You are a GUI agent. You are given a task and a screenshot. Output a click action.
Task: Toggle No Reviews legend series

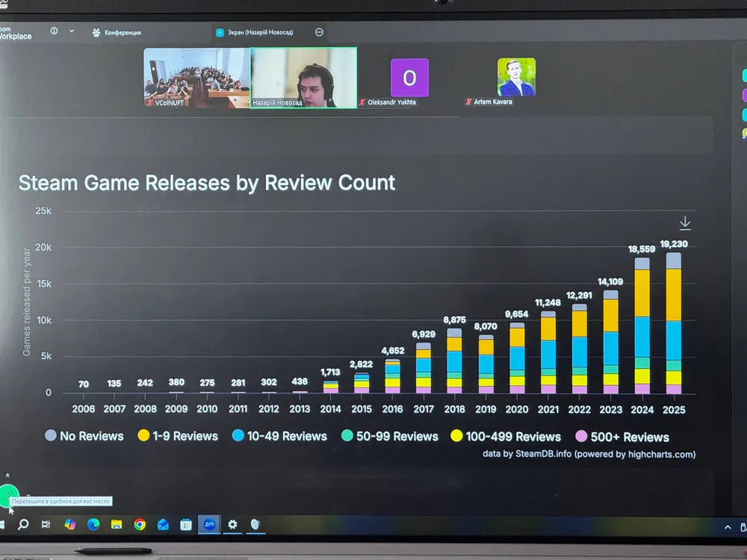84,436
